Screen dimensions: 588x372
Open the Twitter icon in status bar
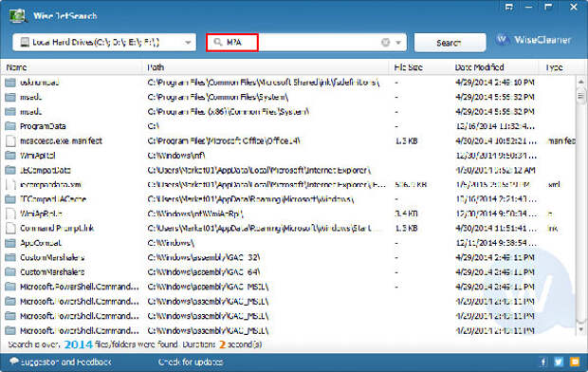[559, 362]
